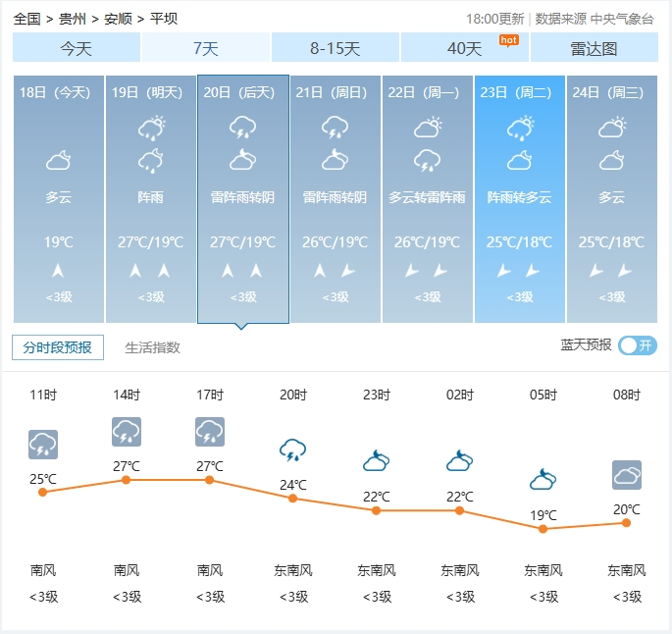Screen dimensions: 672x634
Task: Click the 08時 overcast cloud icon
Action: coord(626,476)
